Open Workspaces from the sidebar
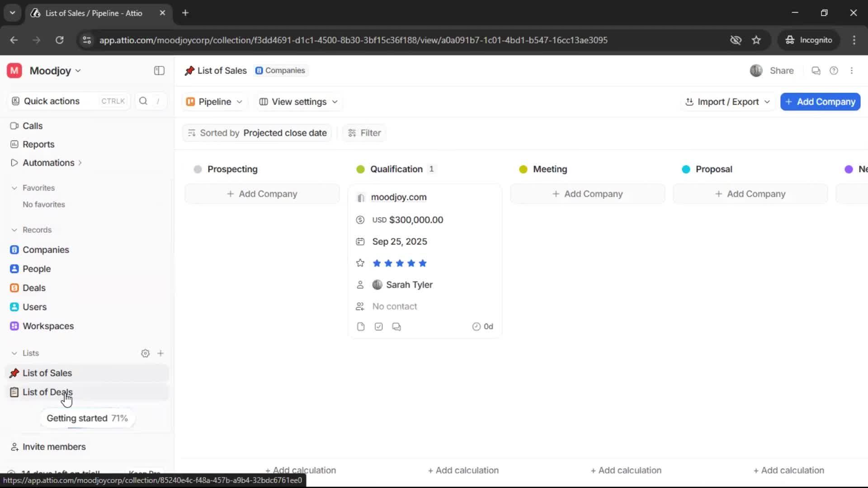The image size is (868, 488). (48, 326)
